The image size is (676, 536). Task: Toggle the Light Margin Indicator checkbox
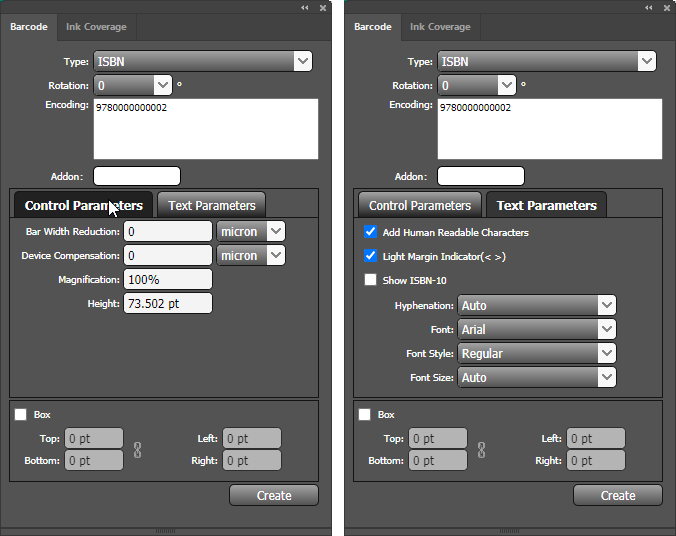(371, 256)
